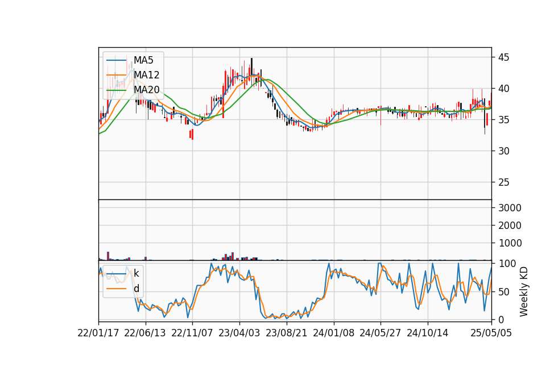Click the blue MA5 legend line sample

116,60
